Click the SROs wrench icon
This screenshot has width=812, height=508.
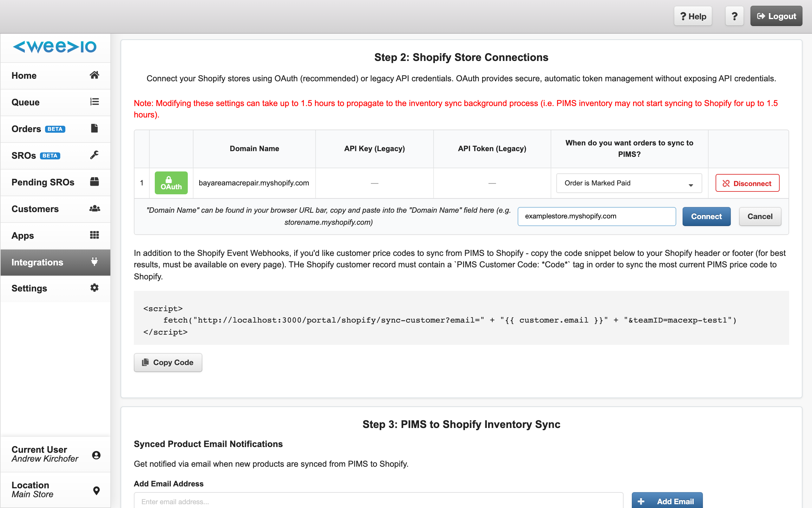coord(94,155)
